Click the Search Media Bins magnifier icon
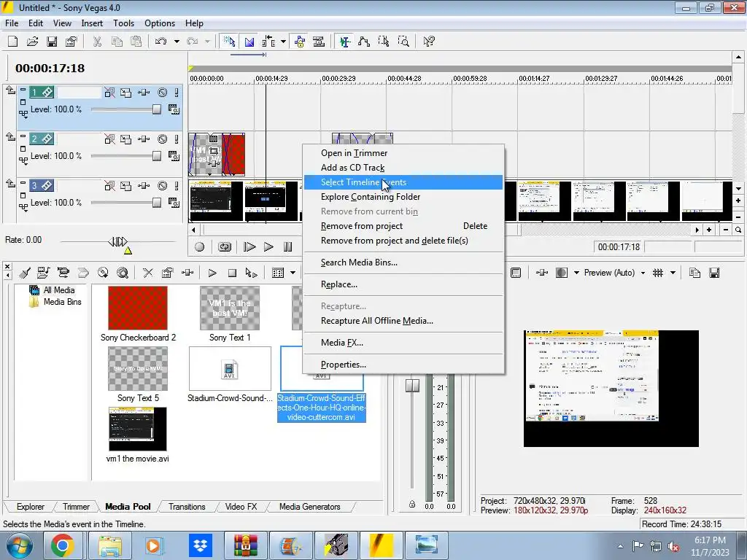The height and width of the screenshot is (560, 747). coord(123,273)
